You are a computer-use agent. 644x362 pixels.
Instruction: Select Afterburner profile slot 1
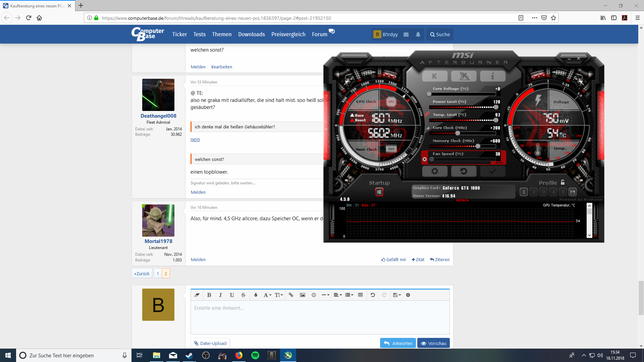click(524, 192)
